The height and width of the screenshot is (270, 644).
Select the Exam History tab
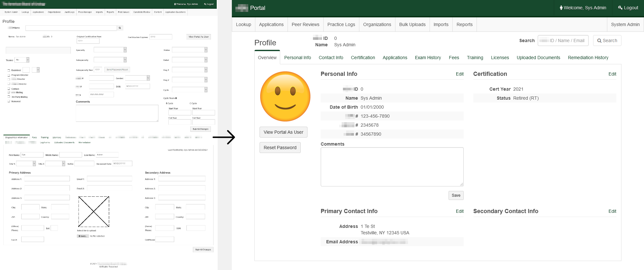428,58
